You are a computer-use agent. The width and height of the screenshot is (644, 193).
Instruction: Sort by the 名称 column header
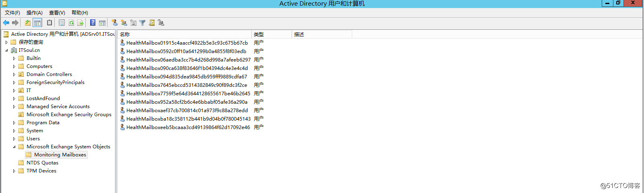(x=185, y=35)
